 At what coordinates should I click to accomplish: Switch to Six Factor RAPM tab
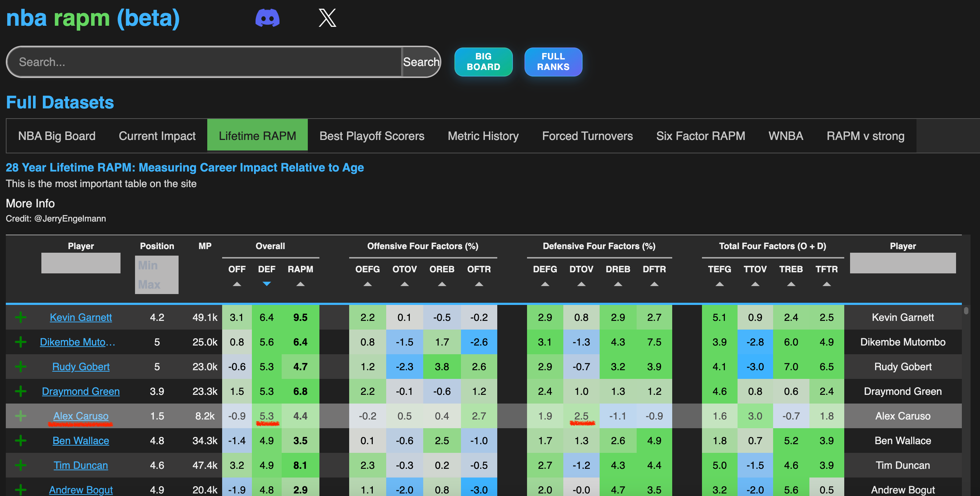pos(700,136)
